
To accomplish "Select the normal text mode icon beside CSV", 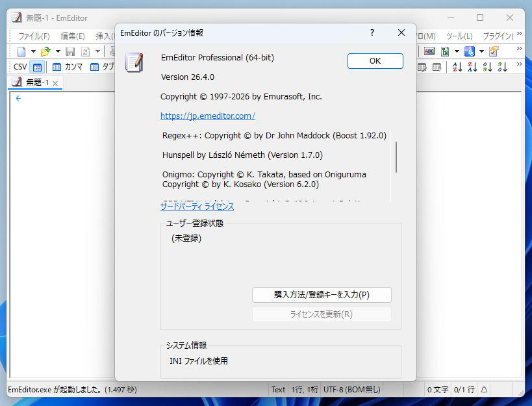I will (x=37, y=67).
